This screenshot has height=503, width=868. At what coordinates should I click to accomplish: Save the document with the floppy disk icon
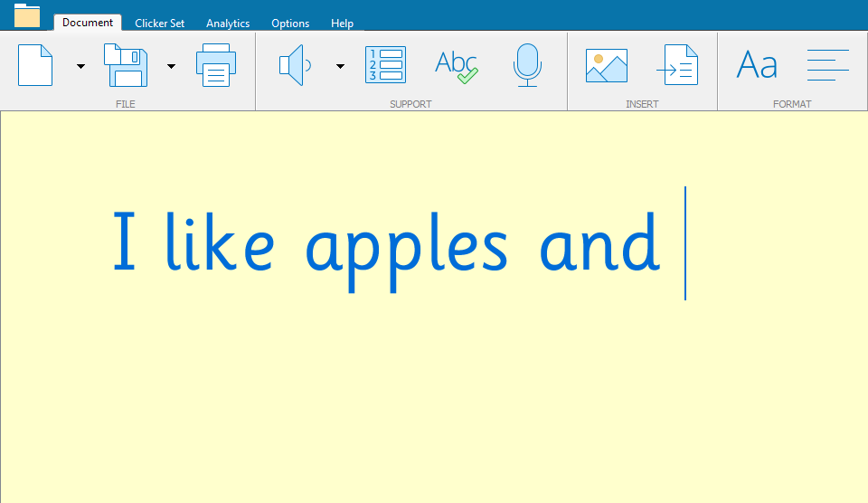coord(126,65)
